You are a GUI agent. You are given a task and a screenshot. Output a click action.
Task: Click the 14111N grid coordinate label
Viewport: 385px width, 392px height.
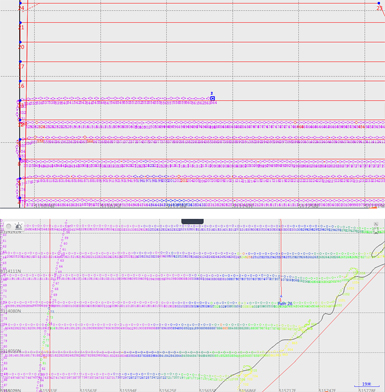11,271
